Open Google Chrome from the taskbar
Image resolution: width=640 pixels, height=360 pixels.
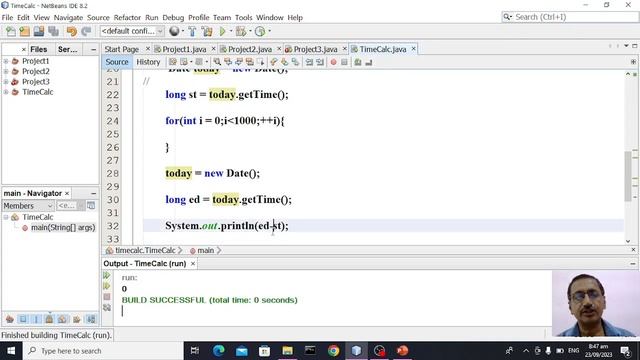333,351
